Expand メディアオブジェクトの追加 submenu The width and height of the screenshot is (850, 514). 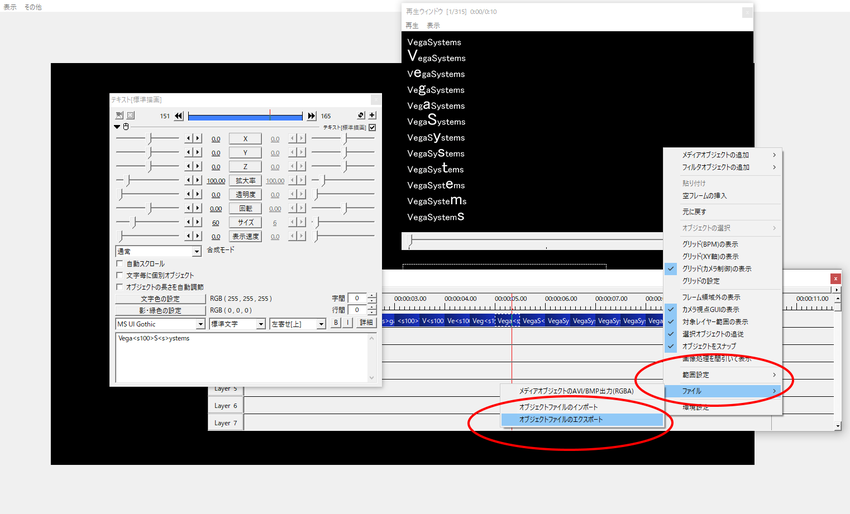(723, 155)
